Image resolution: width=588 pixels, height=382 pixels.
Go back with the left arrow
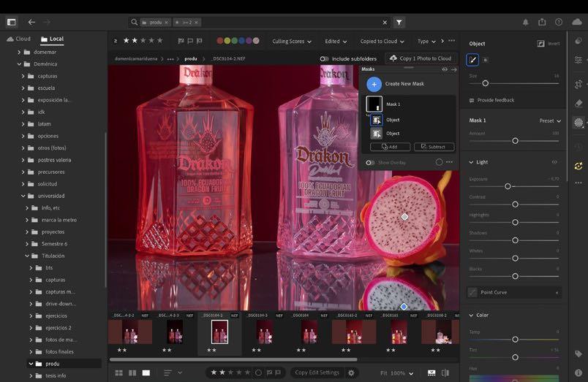pos(31,22)
